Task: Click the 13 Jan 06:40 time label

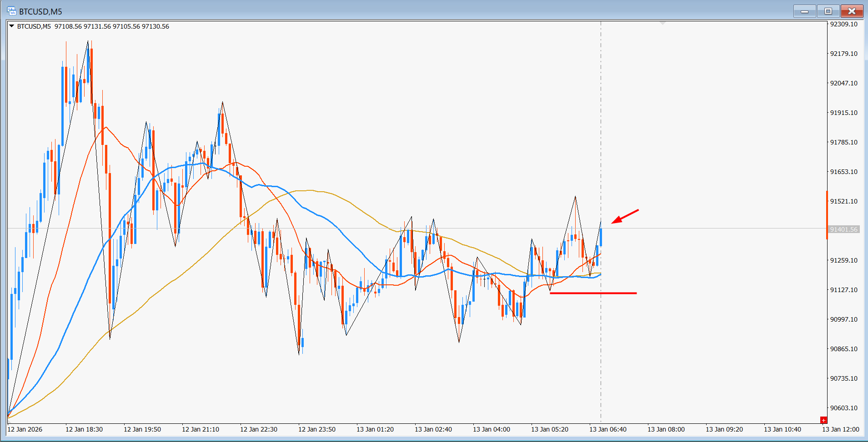Action: 607,429
